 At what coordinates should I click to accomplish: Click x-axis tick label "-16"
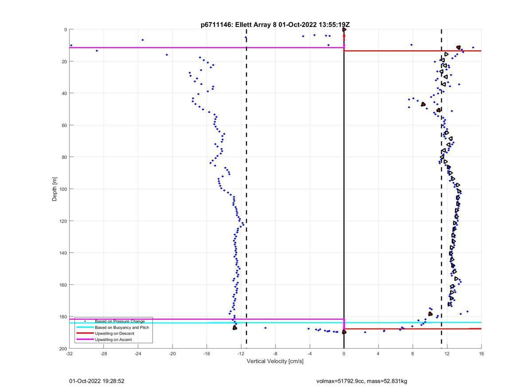click(x=207, y=353)
